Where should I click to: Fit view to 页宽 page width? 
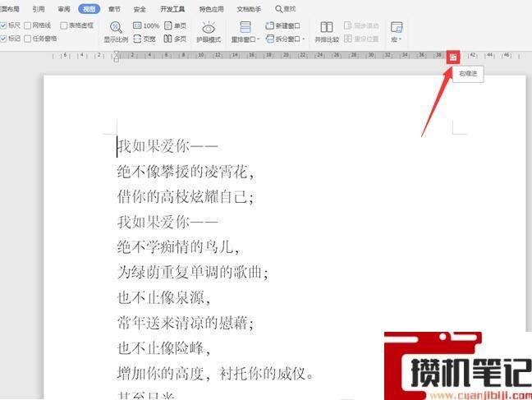(144, 39)
